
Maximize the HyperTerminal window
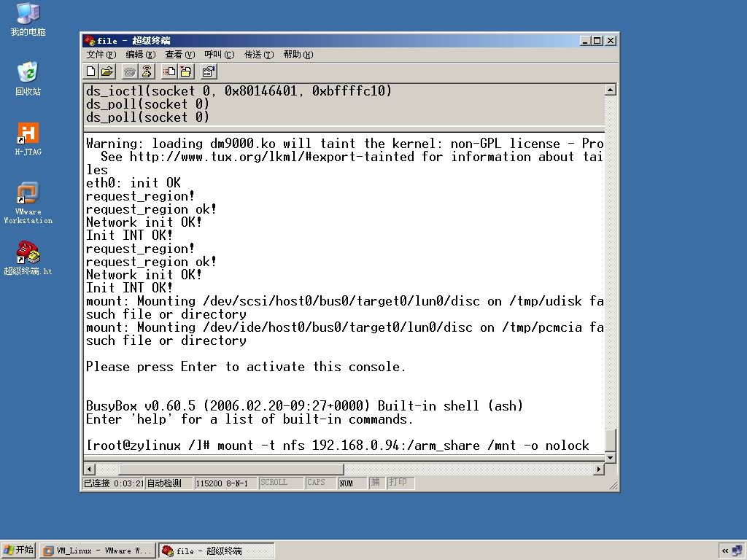pos(597,41)
